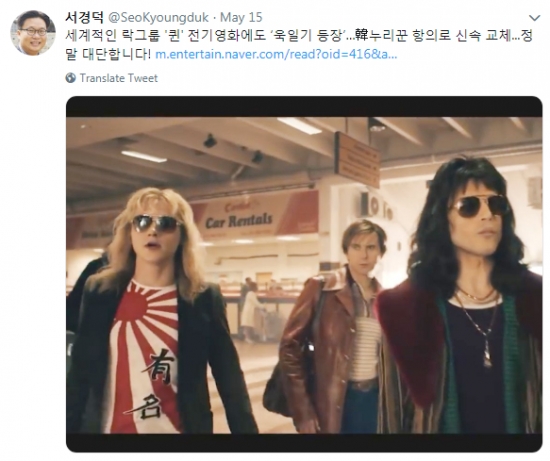The width and height of the screenshot is (550, 461).
Task: Click the kanji characters on the shirt
Action: tap(155, 384)
